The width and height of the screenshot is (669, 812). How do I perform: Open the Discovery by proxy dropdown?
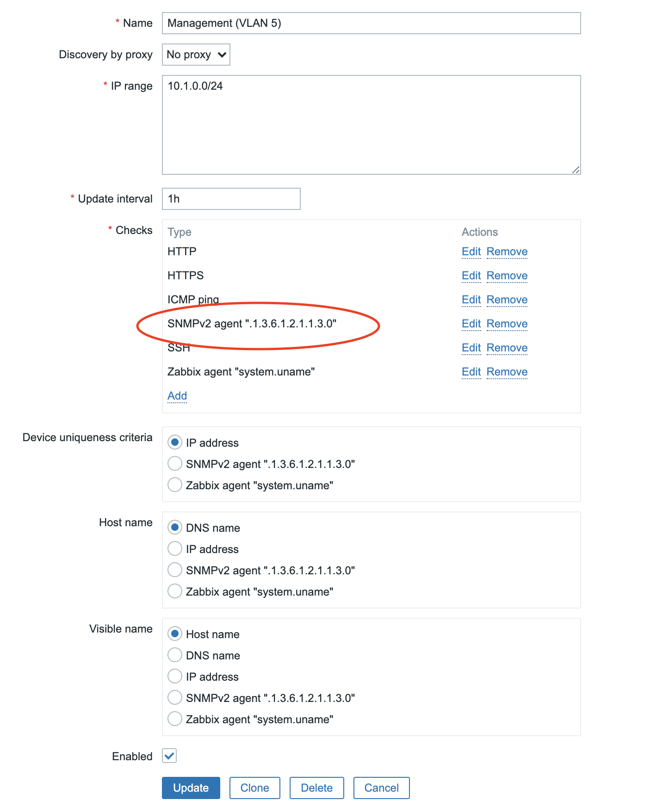(196, 55)
